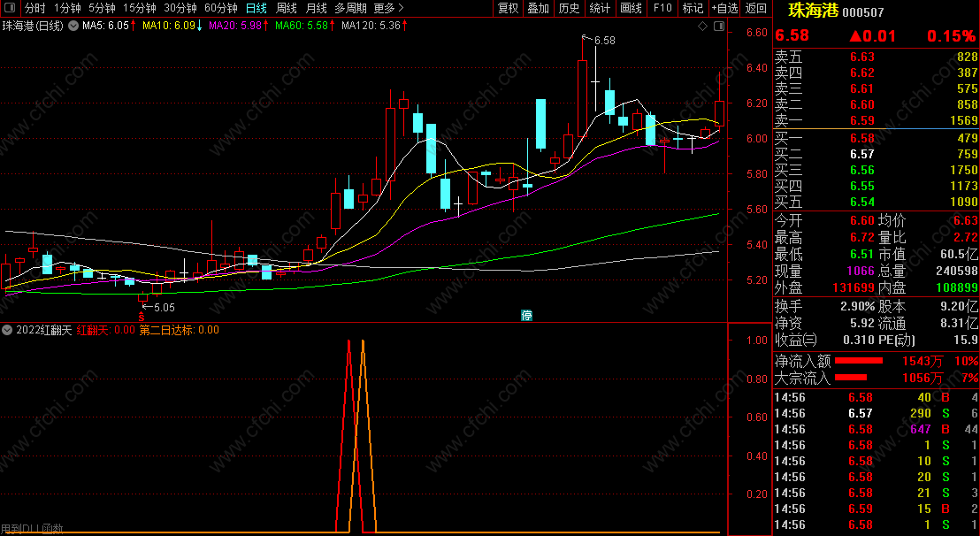Open F10 company info
The image size is (980, 536).
662,8
